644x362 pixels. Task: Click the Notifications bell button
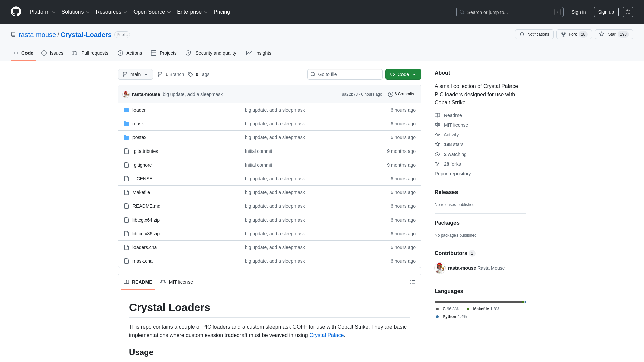pyautogui.click(x=534, y=34)
